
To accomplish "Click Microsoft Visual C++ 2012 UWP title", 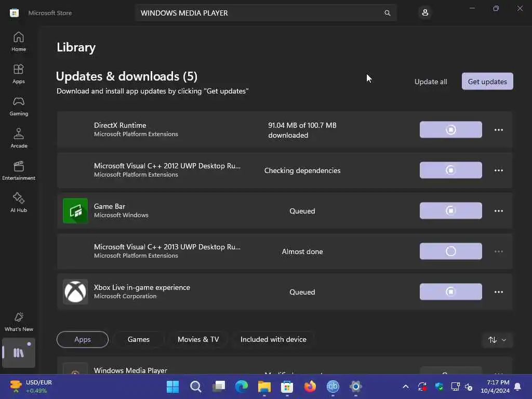I will coord(167,166).
